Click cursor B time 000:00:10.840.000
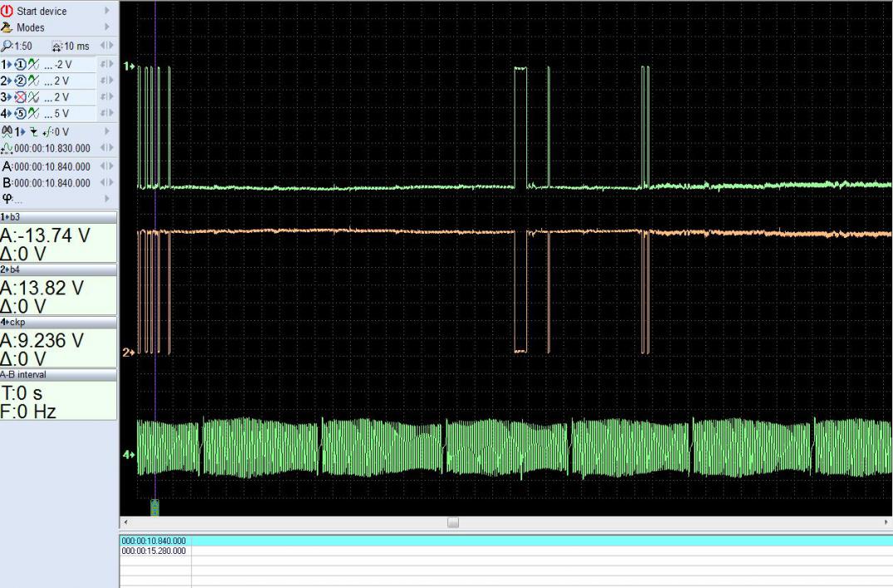Image resolution: width=893 pixels, height=588 pixels. 52,183
